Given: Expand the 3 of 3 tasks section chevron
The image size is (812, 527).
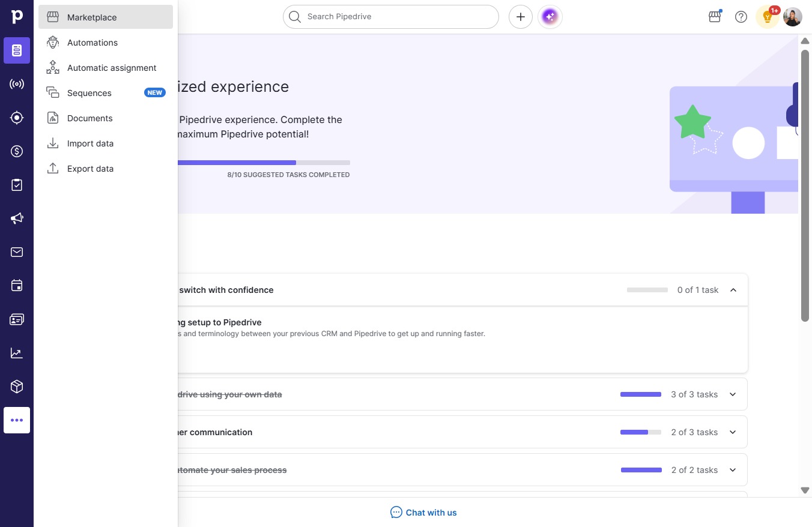Looking at the screenshot, I should [x=733, y=394].
